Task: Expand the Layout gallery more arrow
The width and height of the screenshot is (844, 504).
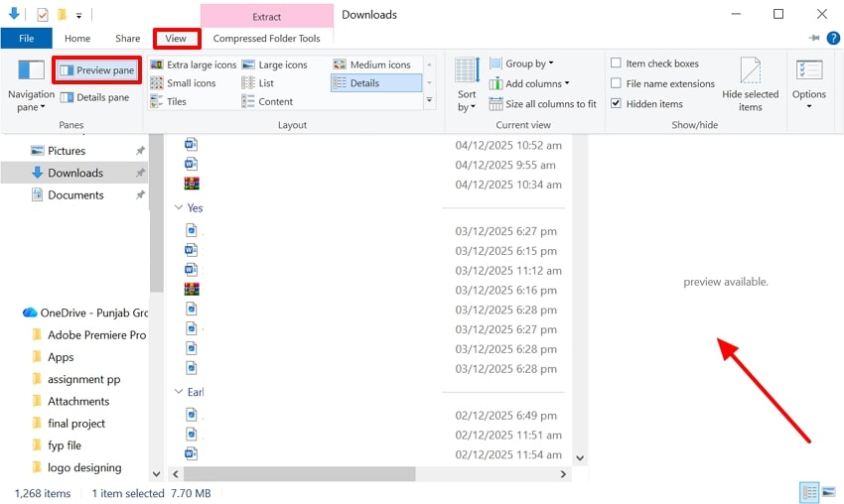Action: (430, 100)
